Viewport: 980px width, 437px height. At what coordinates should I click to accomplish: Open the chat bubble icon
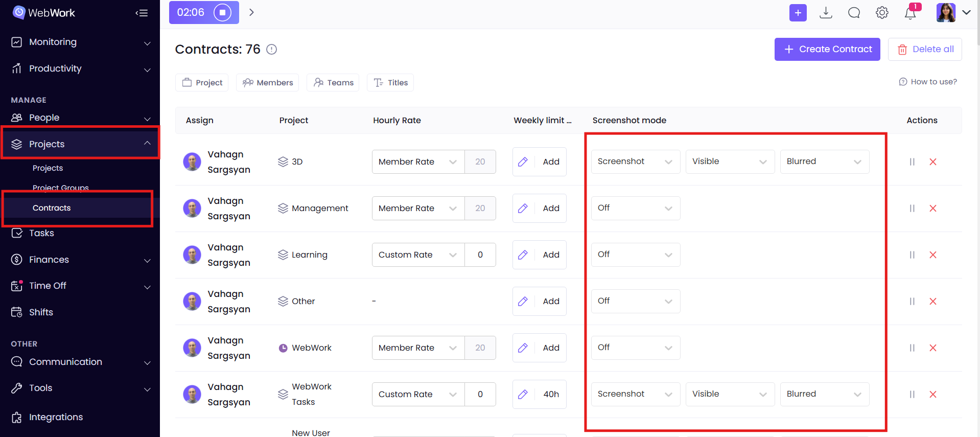pos(854,13)
